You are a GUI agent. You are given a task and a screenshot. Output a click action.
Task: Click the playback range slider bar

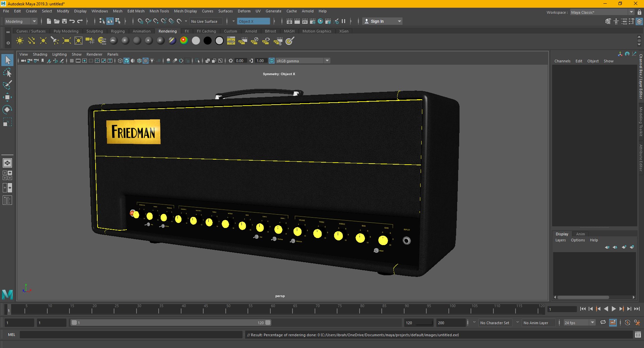(170, 323)
